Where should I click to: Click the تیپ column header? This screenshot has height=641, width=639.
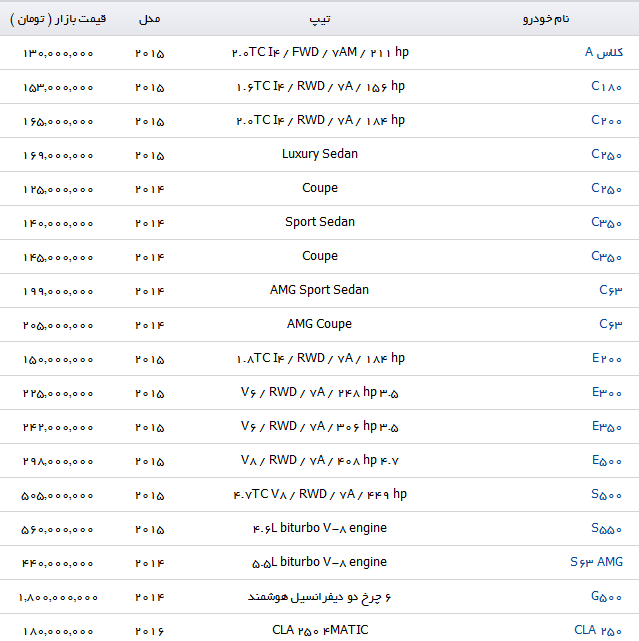320,19
